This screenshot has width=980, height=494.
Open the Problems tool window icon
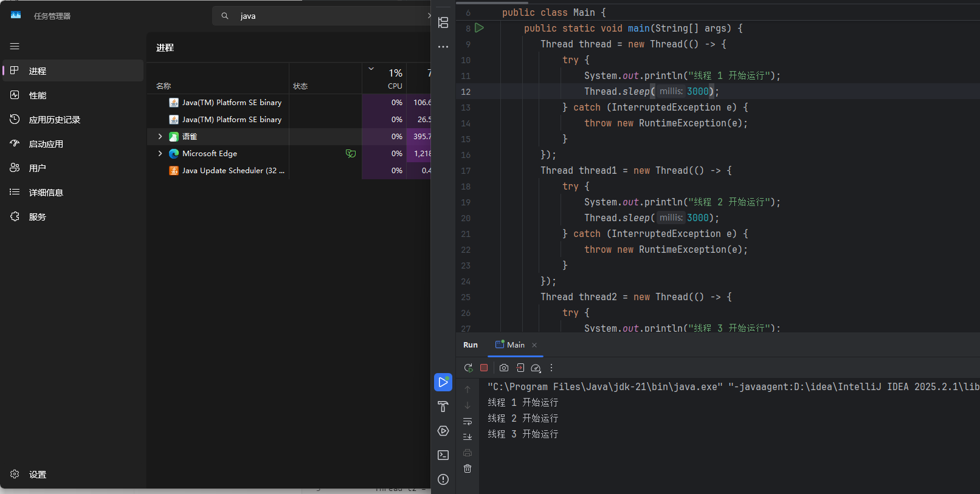(x=443, y=479)
